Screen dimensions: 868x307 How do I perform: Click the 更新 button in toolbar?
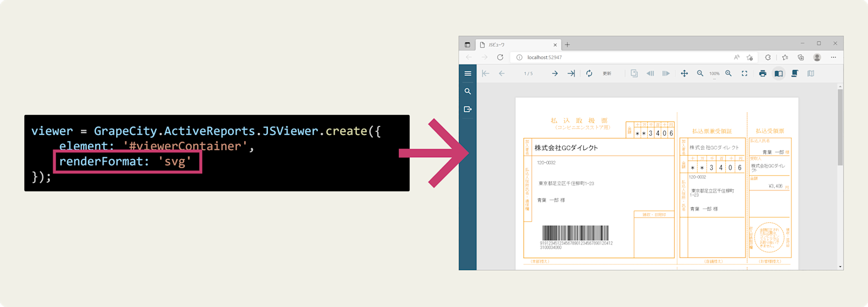coord(607,74)
